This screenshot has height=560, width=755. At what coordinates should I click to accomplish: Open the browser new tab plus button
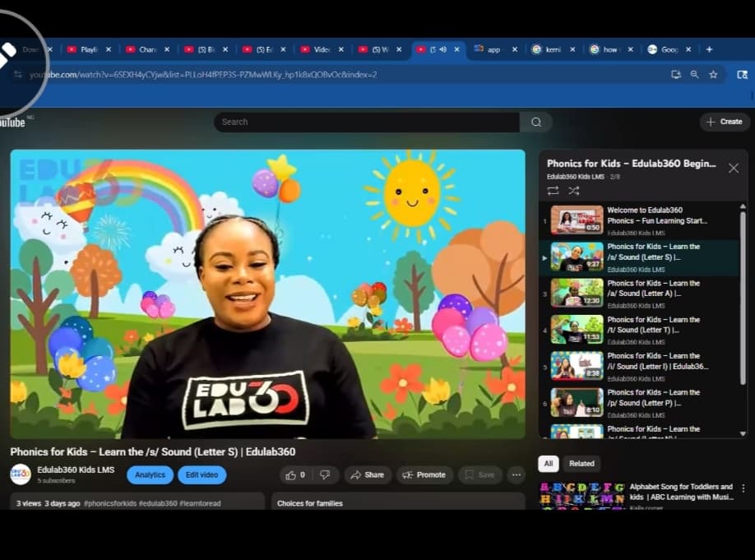click(x=709, y=49)
